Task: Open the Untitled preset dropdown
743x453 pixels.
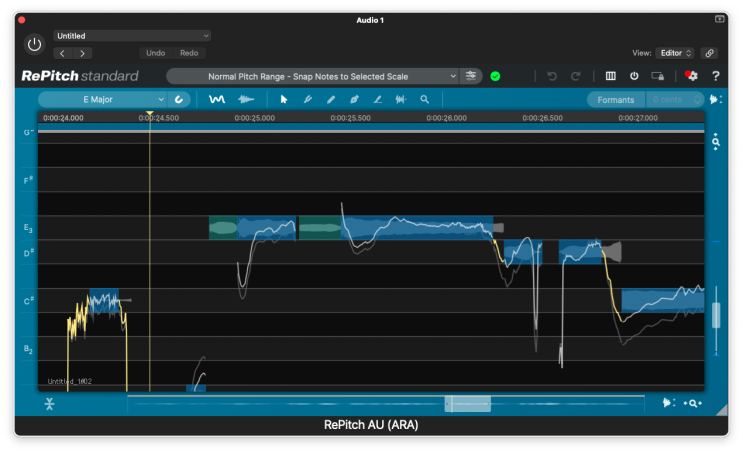Action: [x=132, y=36]
